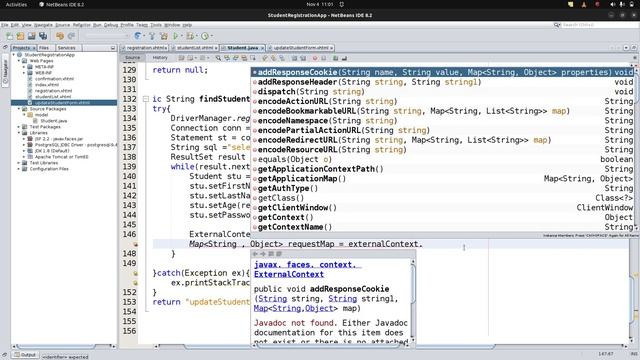Switch to the History editor view
This screenshot has width=640, height=360.
pyautogui.click(x=160, y=58)
